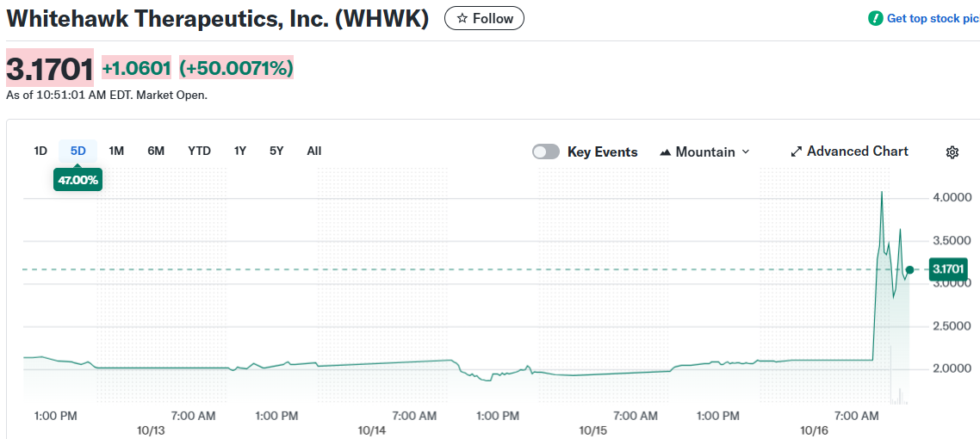Viewport: 980px width, 439px height.
Task: Select the All time range
Action: tap(314, 151)
